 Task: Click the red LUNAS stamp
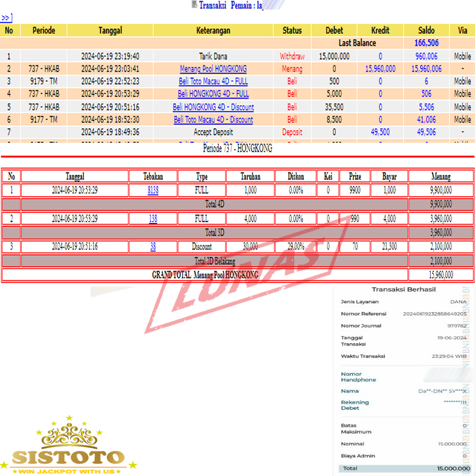click(248, 286)
